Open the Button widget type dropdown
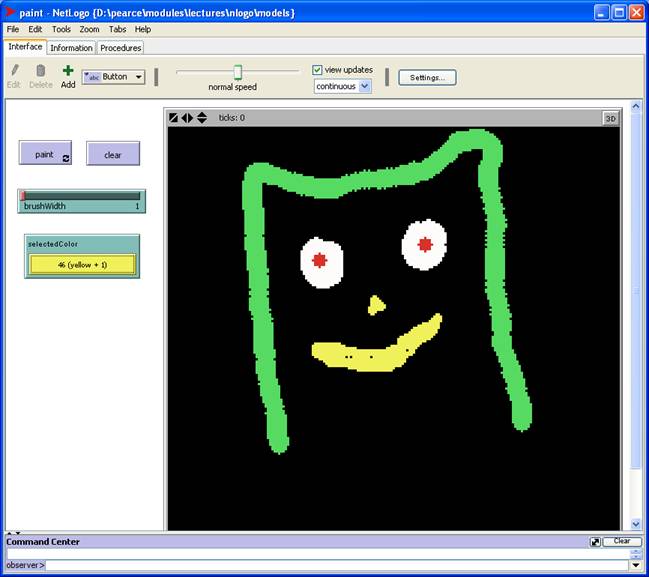The height and width of the screenshot is (577, 649). [x=113, y=77]
